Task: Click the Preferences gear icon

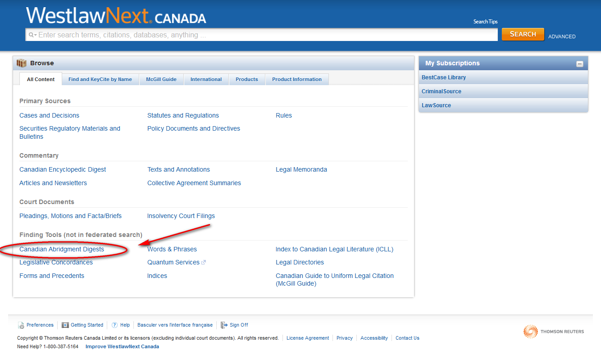Action: (x=21, y=325)
